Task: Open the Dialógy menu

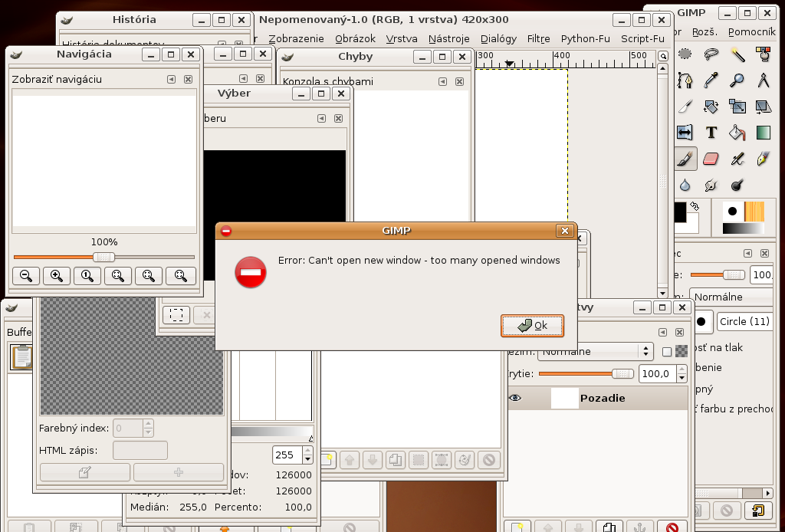Action: pos(498,38)
